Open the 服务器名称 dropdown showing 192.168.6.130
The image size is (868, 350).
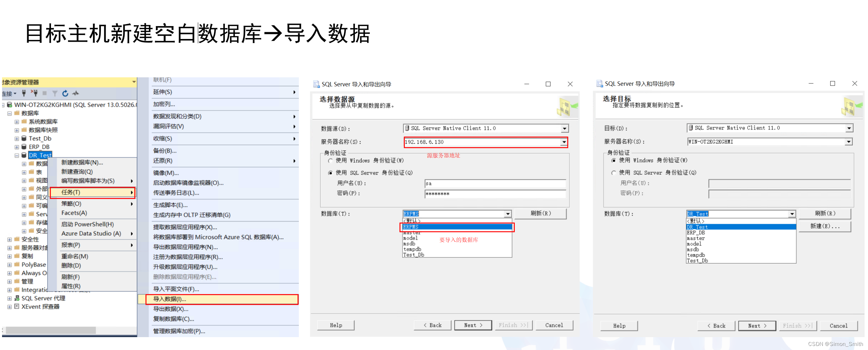(x=564, y=142)
